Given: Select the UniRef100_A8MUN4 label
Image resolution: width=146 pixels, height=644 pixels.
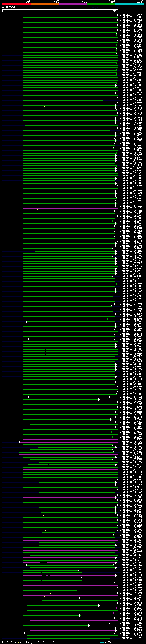Looking at the screenshot, I should [x=131, y=580].
